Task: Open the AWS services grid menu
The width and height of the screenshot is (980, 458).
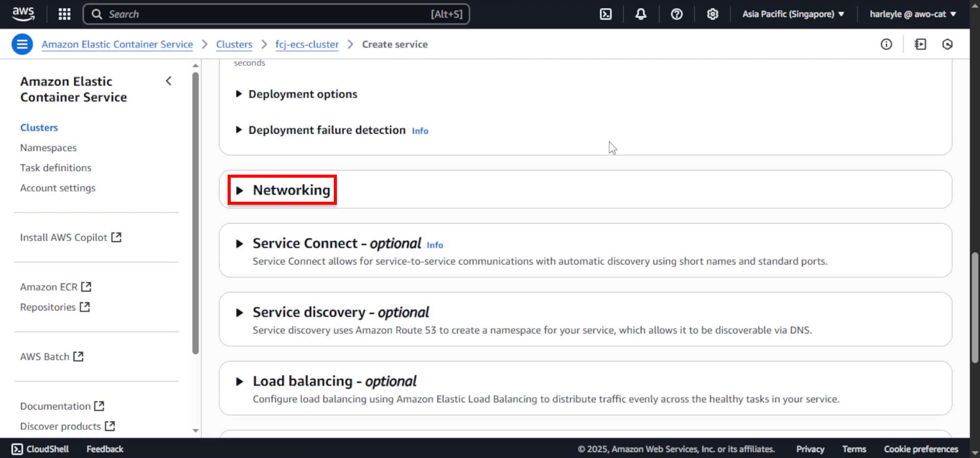Action: (x=64, y=14)
